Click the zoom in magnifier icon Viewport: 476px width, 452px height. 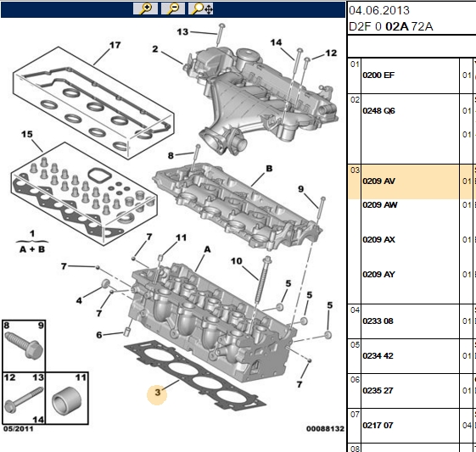[x=145, y=8]
